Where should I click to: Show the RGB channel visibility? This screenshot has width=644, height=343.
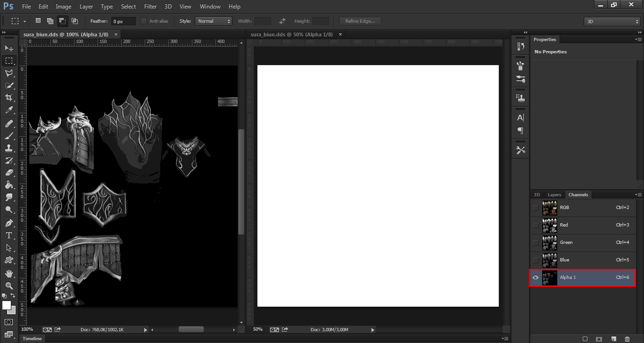coord(536,208)
